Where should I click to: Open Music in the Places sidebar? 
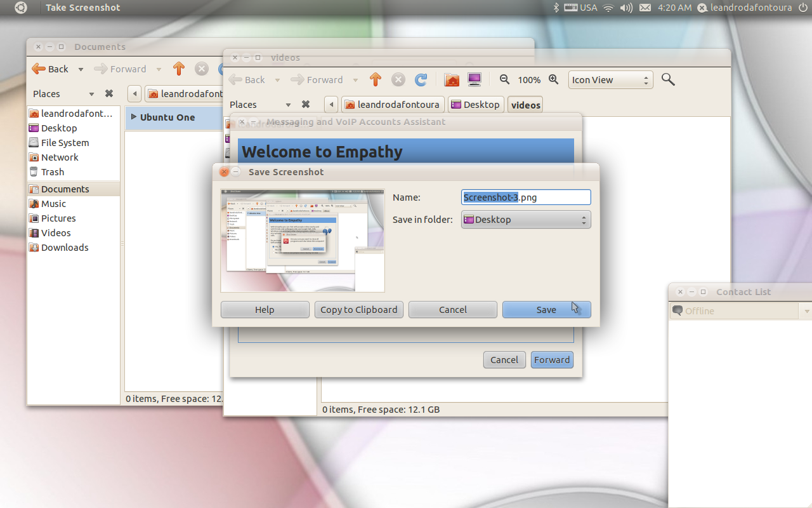pos(73,204)
